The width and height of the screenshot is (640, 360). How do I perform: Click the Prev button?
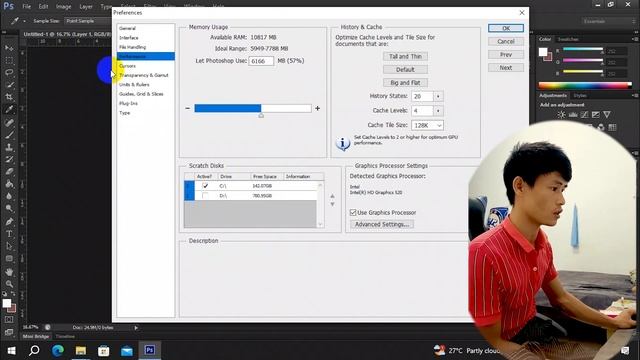[x=506, y=55]
